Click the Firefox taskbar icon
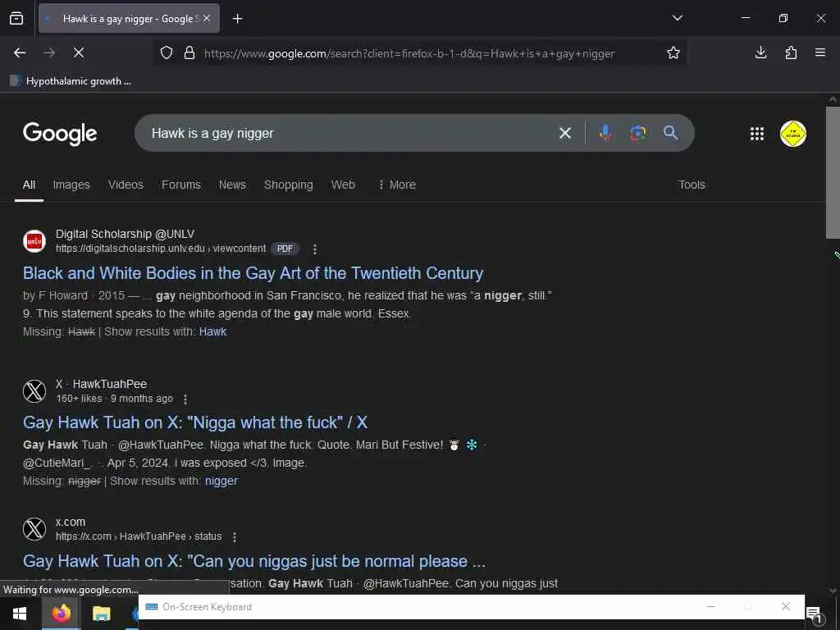 (x=61, y=613)
